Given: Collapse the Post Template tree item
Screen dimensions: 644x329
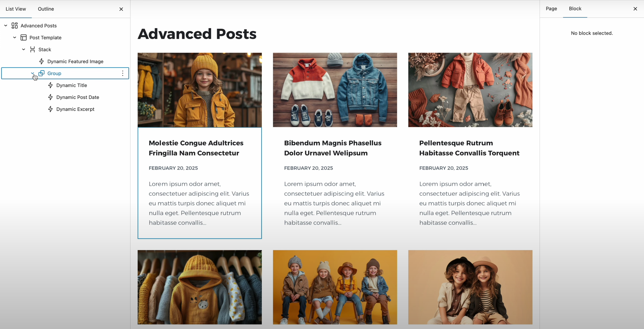Looking at the screenshot, I should (x=15, y=37).
